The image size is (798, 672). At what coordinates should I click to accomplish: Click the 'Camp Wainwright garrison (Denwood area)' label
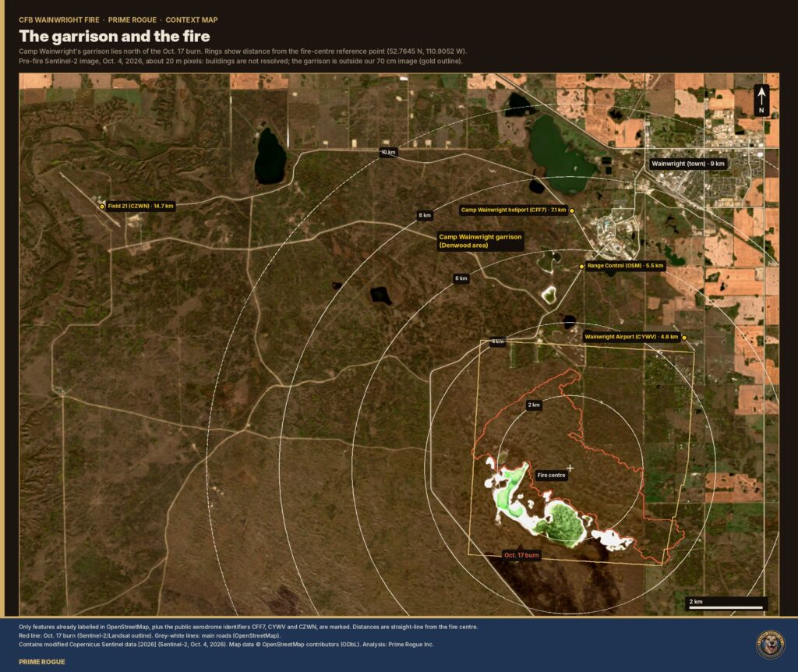coord(480,241)
